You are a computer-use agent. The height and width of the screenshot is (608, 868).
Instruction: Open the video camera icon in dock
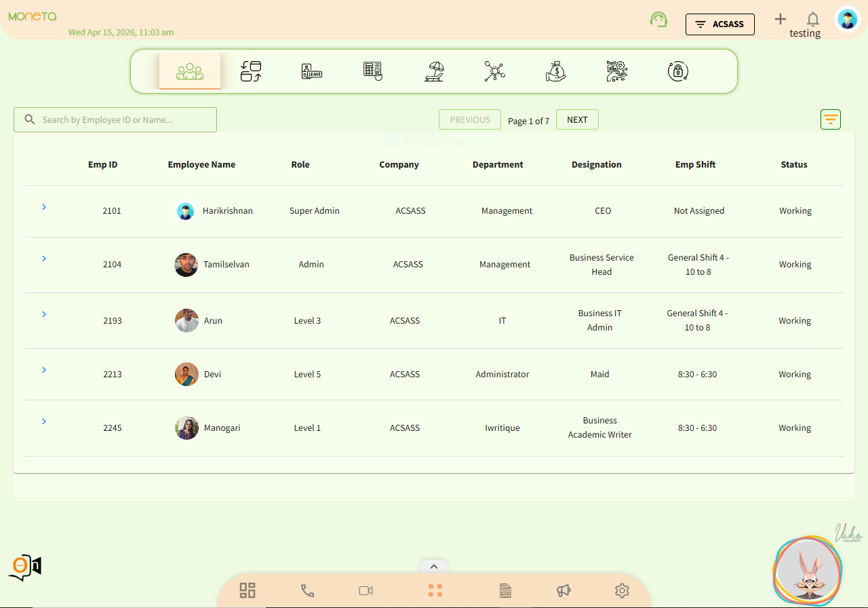pyautogui.click(x=366, y=590)
